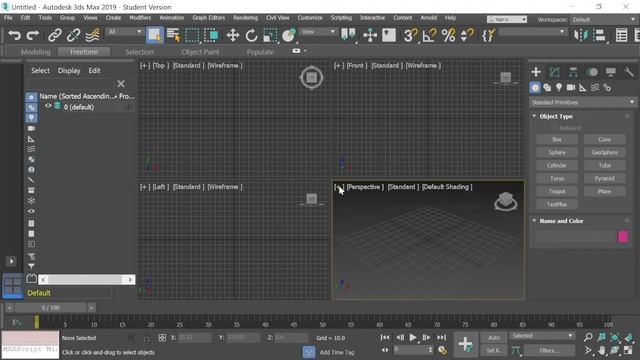Open the key filter Selected dropdown
The image size is (640, 360).
coord(542,336)
